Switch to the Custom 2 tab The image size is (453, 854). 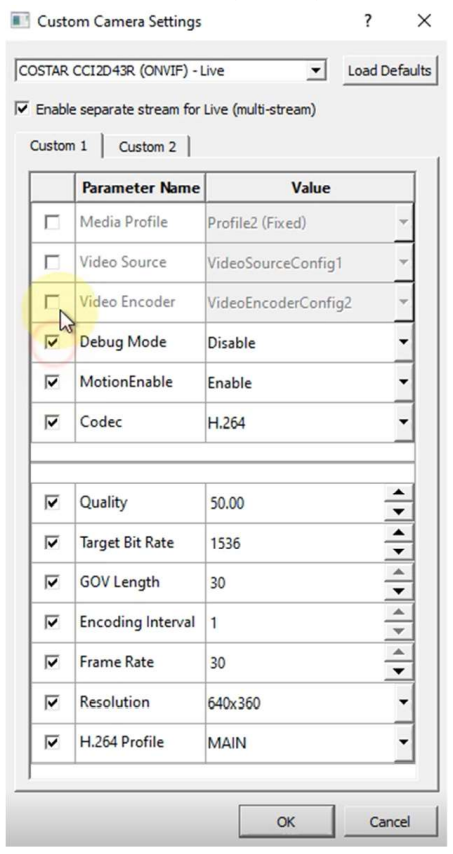click(148, 147)
